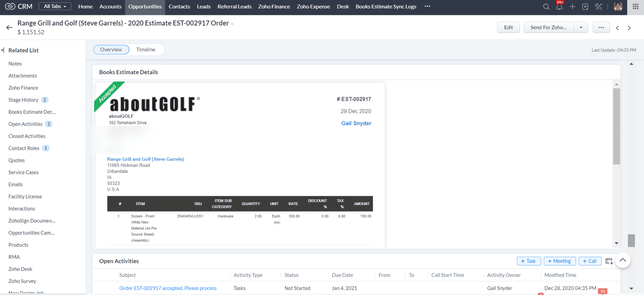
Task: Open the Contacts tab
Action: tap(179, 6)
